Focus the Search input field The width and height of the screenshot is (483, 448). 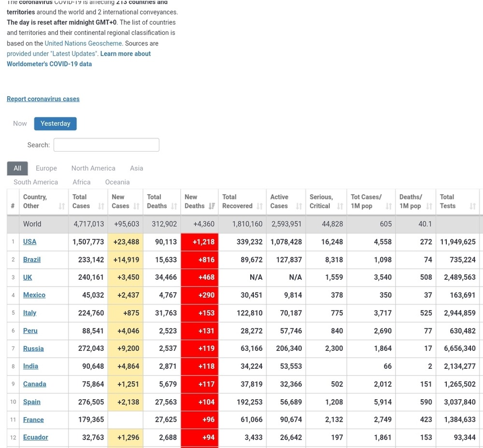pos(106,145)
